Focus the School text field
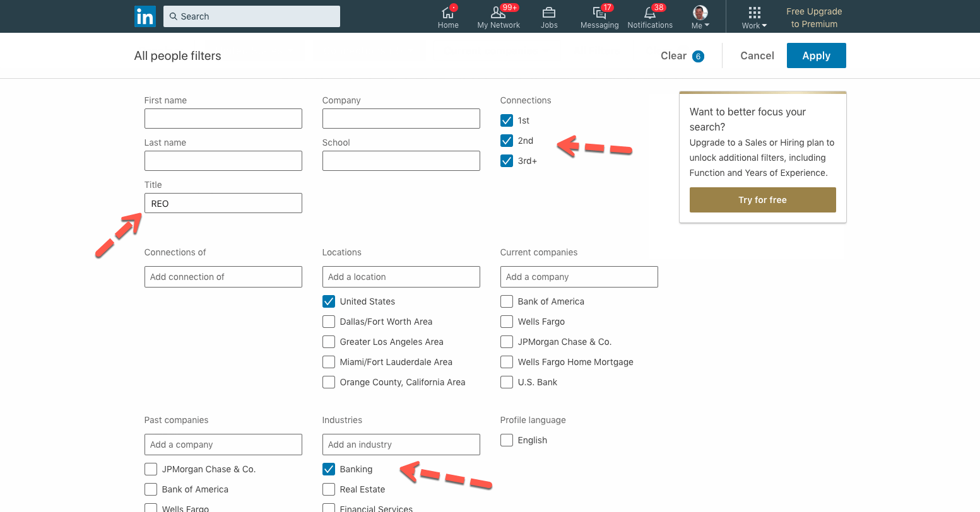Screen dimensions: 980x512 (401, 161)
